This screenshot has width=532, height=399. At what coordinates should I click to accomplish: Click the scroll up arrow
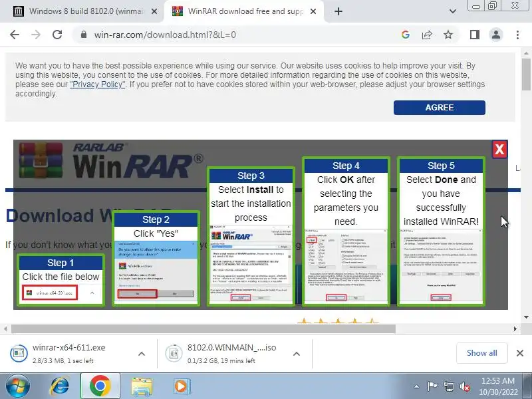[x=526, y=53]
